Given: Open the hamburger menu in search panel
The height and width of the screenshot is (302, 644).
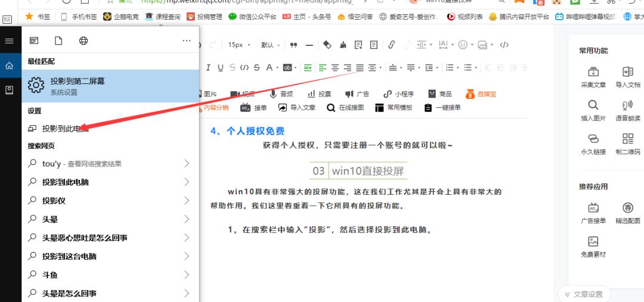Looking at the screenshot, I should (x=9, y=41).
